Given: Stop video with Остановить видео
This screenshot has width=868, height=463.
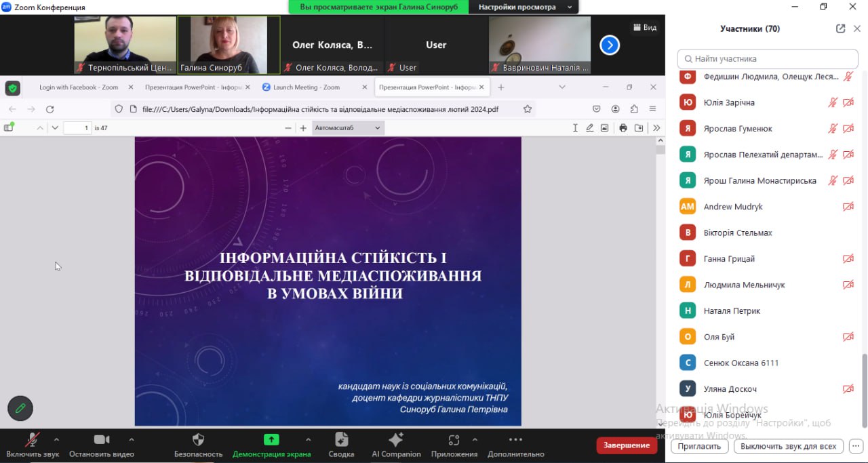Looking at the screenshot, I should (102, 445).
